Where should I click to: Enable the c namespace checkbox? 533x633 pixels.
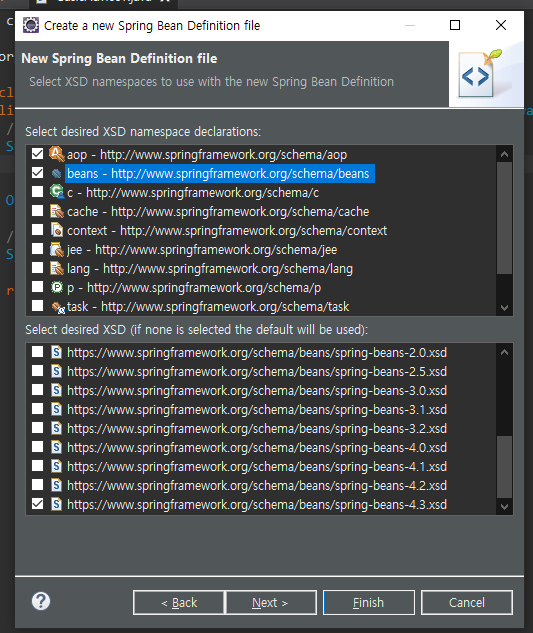click(x=37, y=192)
